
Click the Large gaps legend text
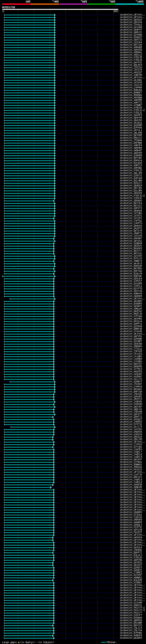28,642
